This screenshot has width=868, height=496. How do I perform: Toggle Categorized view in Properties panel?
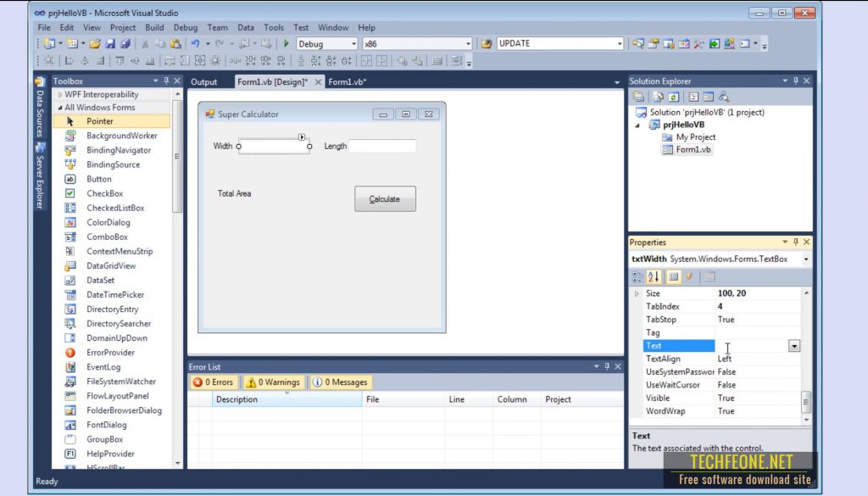637,276
